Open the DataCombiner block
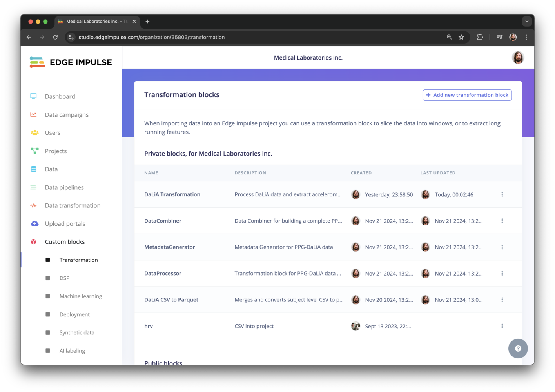This screenshot has width=555, height=392. [163, 221]
